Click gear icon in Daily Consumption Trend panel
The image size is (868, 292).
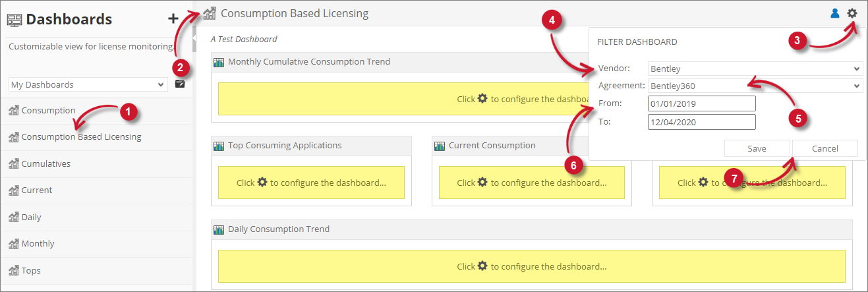coord(482,266)
